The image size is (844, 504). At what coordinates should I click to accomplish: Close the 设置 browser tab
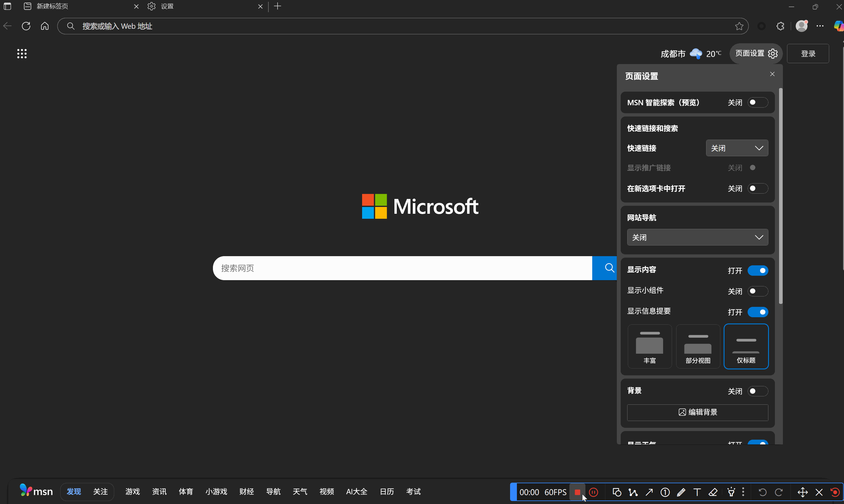pos(260,7)
